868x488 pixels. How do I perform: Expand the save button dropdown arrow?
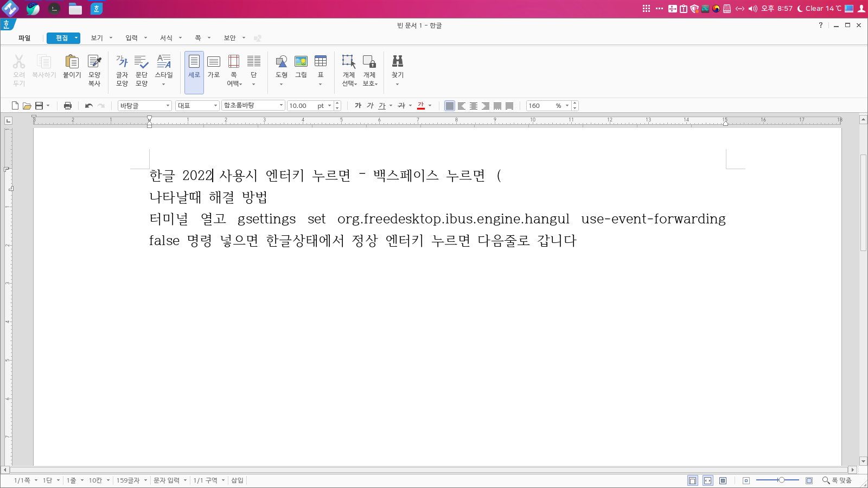[x=48, y=106]
